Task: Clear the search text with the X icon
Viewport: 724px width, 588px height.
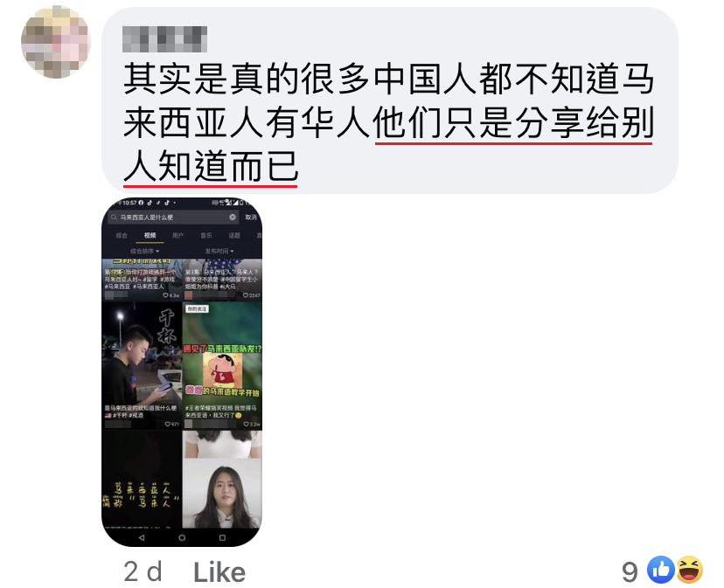Action: [233, 217]
